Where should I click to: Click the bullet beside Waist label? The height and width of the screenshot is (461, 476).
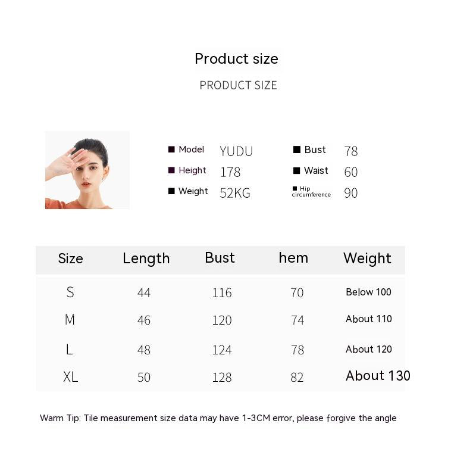pyautogui.click(x=296, y=171)
